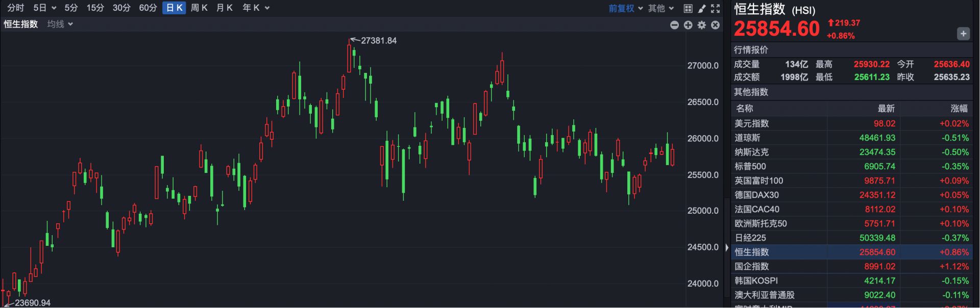
Task: Expand the 其他 options dropdown
Action: pyautogui.click(x=661, y=8)
